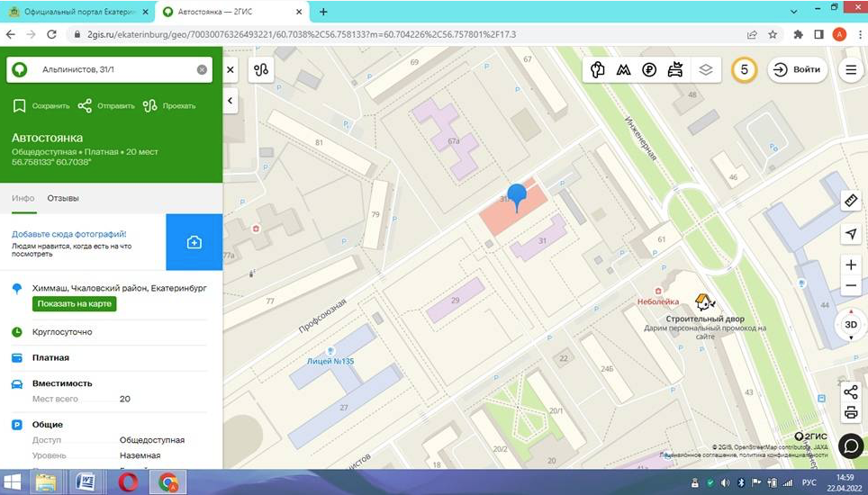Launch Opera from the taskbar
868x495 pixels.
[x=128, y=482]
